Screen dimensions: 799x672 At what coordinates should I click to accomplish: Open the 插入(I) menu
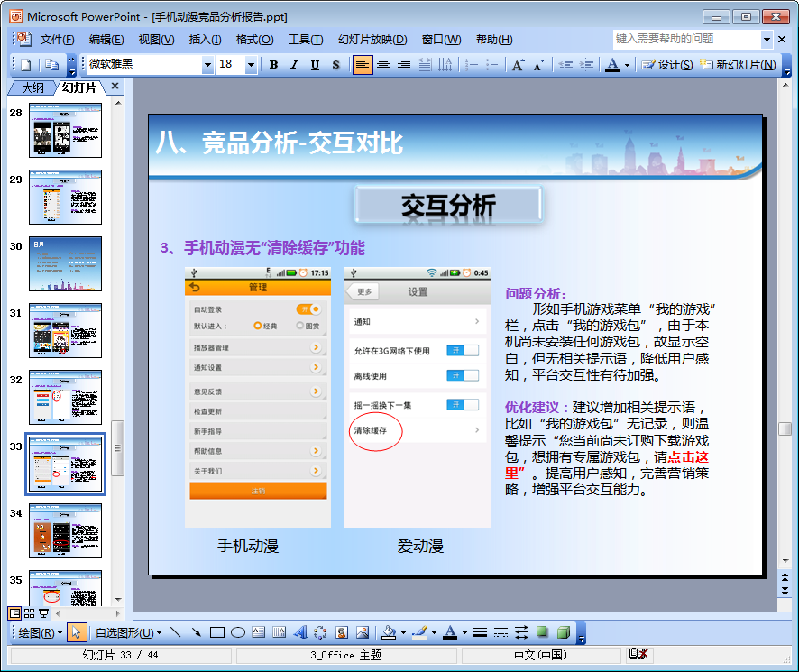click(205, 40)
